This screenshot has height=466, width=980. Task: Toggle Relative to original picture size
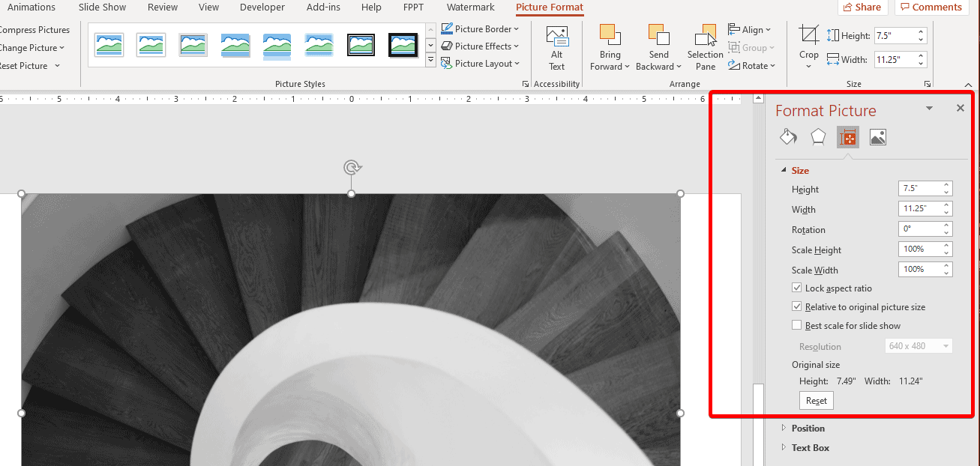797,307
